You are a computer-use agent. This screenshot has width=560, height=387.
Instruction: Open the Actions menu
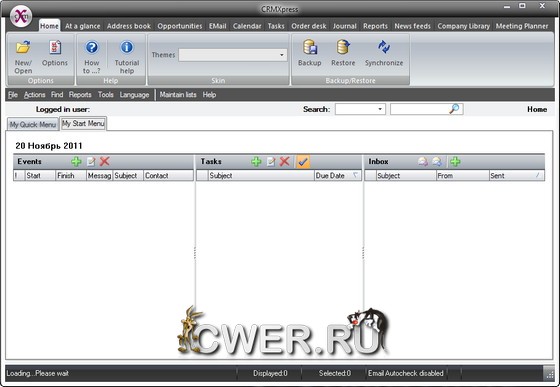35,95
